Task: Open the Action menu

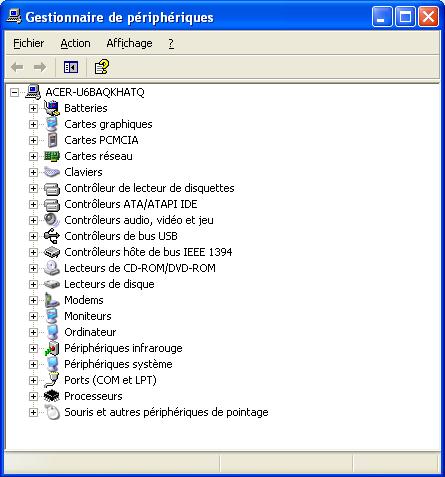Action: click(x=75, y=43)
